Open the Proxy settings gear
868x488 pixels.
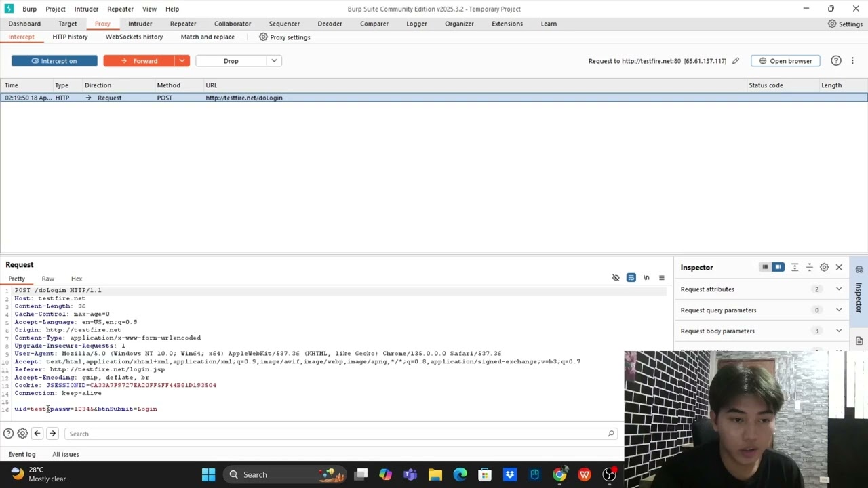(264, 37)
